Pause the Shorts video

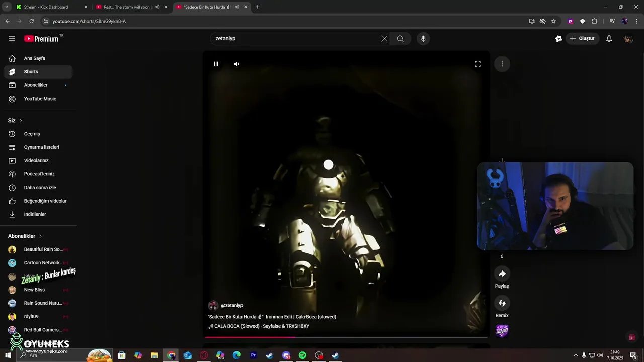point(216,64)
